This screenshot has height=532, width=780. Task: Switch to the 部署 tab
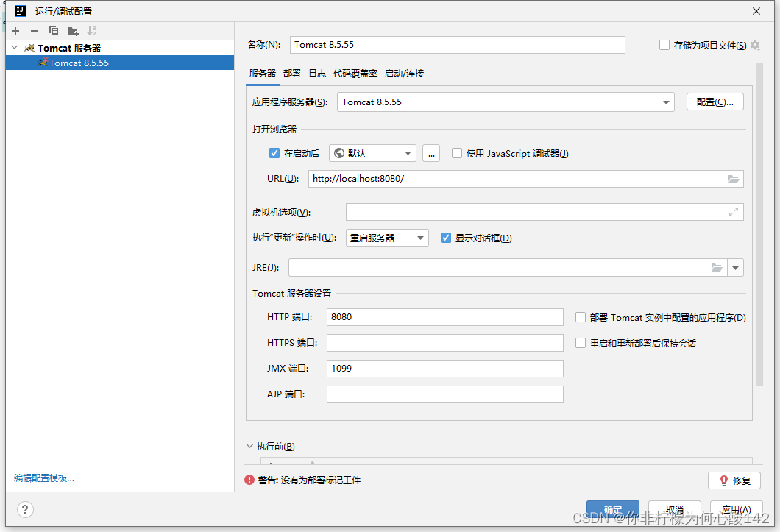pyautogui.click(x=292, y=74)
